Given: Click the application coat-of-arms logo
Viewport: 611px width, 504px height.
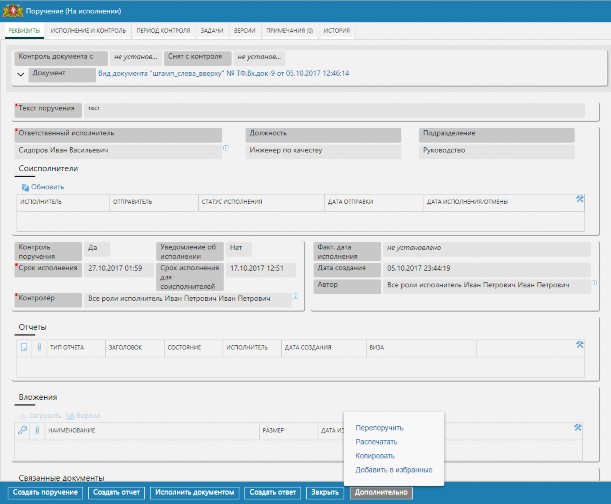Looking at the screenshot, I should 12,11.
